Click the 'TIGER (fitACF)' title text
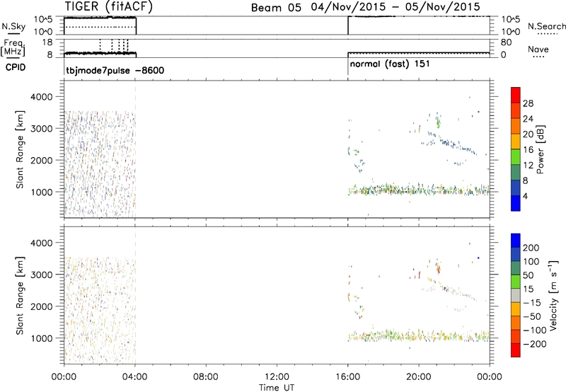The image size is (566, 392). click(x=109, y=6)
